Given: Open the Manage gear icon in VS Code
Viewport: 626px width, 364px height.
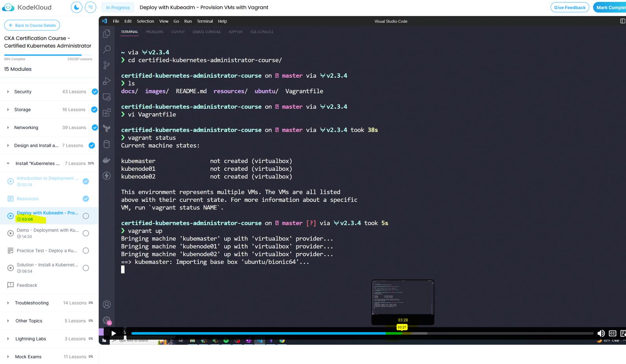Looking at the screenshot, I should (107, 320).
